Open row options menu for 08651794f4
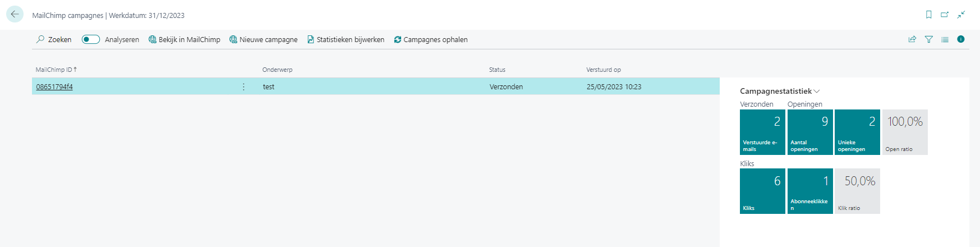 click(x=243, y=87)
